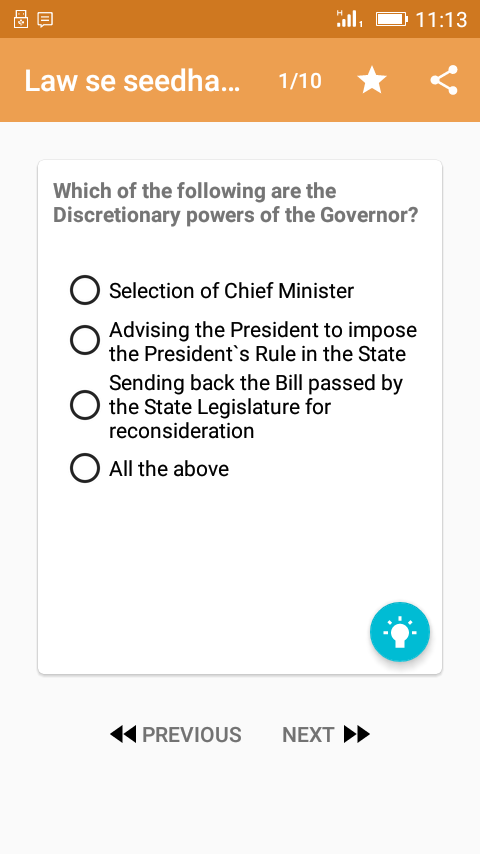
Task: Show hint with lightbulb button
Action: [400, 632]
